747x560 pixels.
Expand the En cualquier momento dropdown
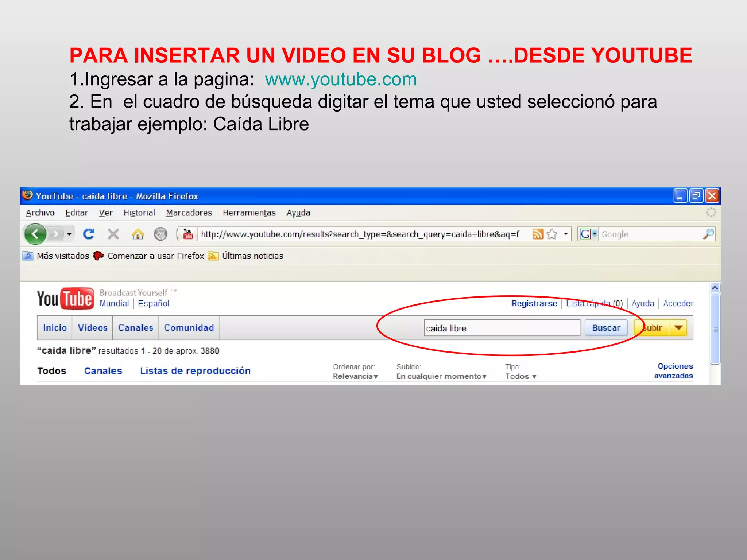441,376
